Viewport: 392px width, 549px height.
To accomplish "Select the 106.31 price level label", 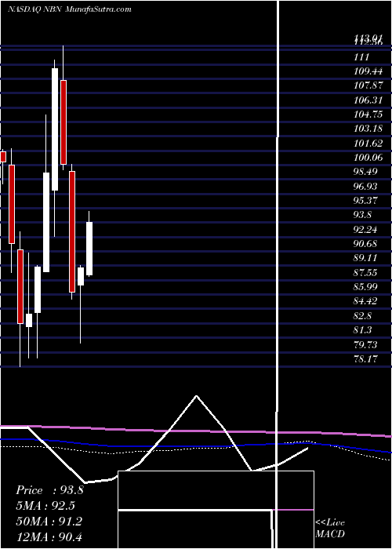I will pyautogui.click(x=368, y=100).
